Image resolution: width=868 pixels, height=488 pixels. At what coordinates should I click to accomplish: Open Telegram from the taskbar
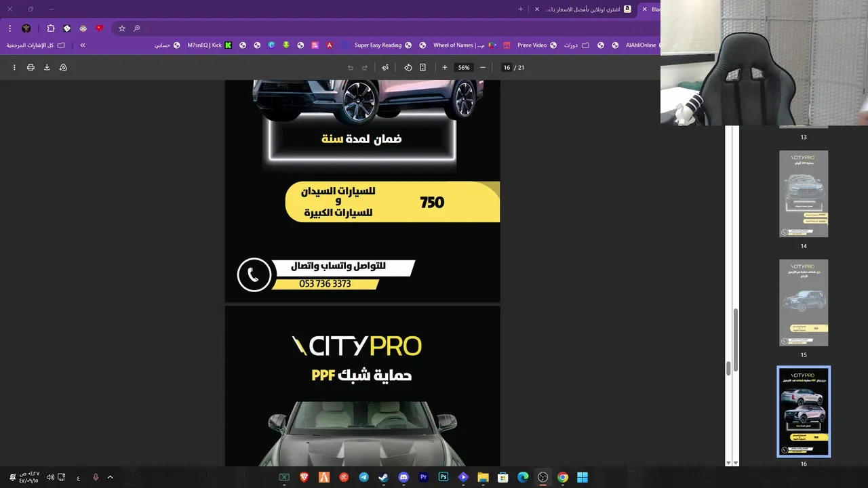pos(364,477)
